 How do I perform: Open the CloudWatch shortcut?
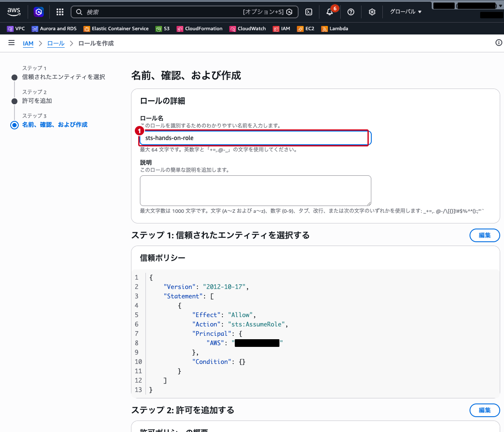click(x=248, y=29)
